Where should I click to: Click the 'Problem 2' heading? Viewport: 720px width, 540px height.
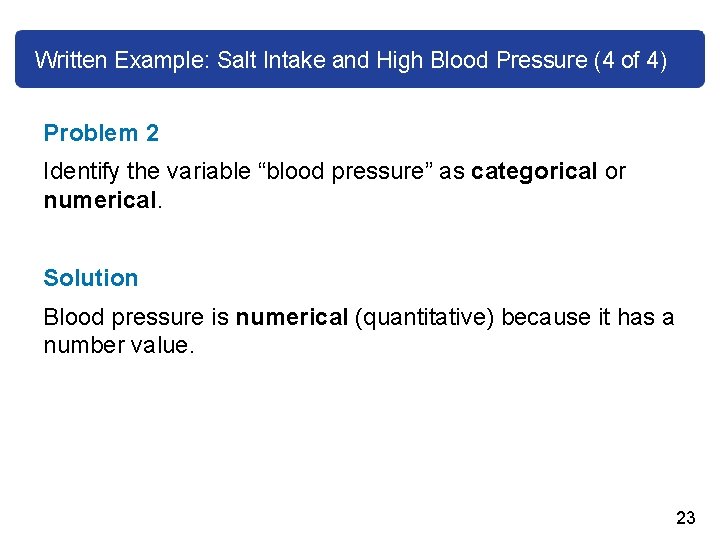coord(101,133)
